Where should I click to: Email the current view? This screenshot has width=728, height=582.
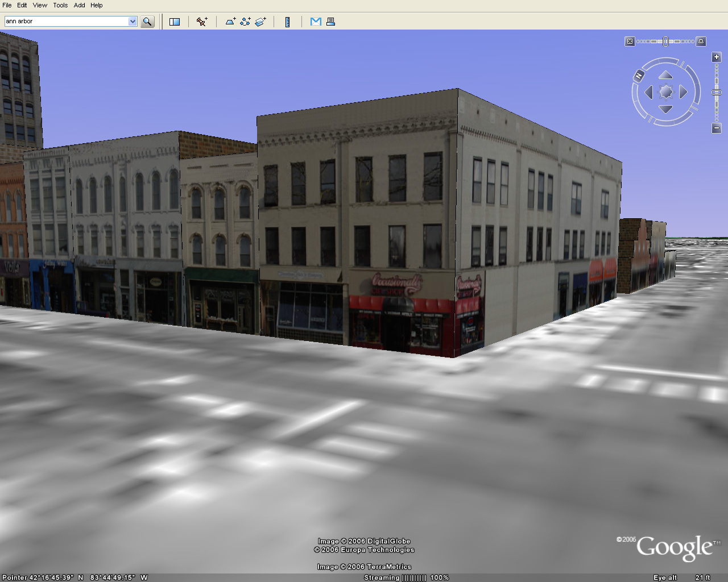tap(316, 22)
